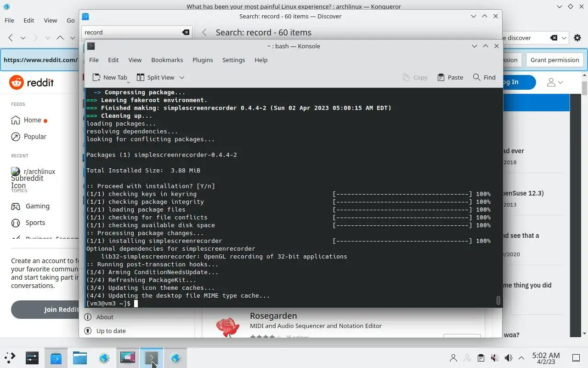Open Konqueror Edit menu
Image resolution: width=588 pixels, height=368 pixels.
click(29, 20)
